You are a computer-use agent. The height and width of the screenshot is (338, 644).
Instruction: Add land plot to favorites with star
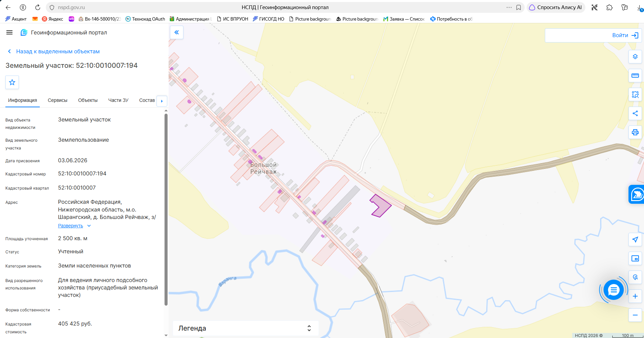(12, 82)
